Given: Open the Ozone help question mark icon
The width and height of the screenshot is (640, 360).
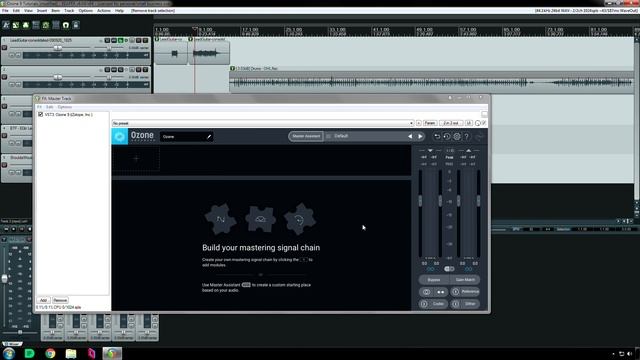Looking at the screenshot, I should pos(467,136).
